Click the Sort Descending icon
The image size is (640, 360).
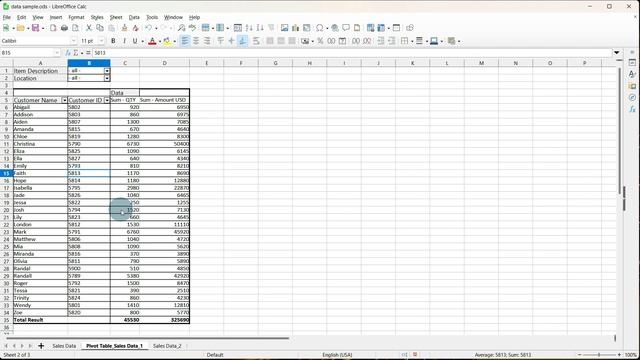click(260, 28)
